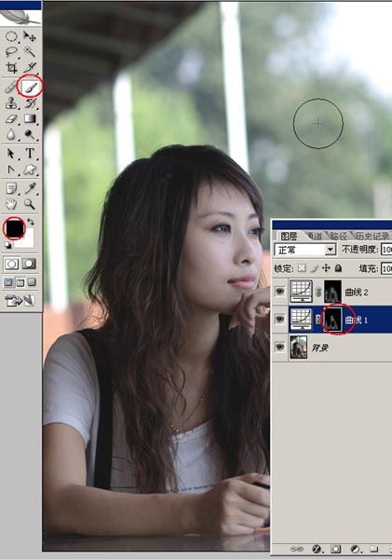The image size is (392, 559).
Task: Switch to the 路径 tab
Action: tap(338, 236)
